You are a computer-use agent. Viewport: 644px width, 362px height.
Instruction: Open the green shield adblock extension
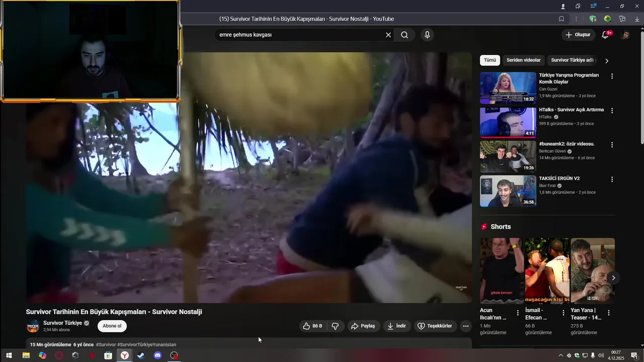593,19
